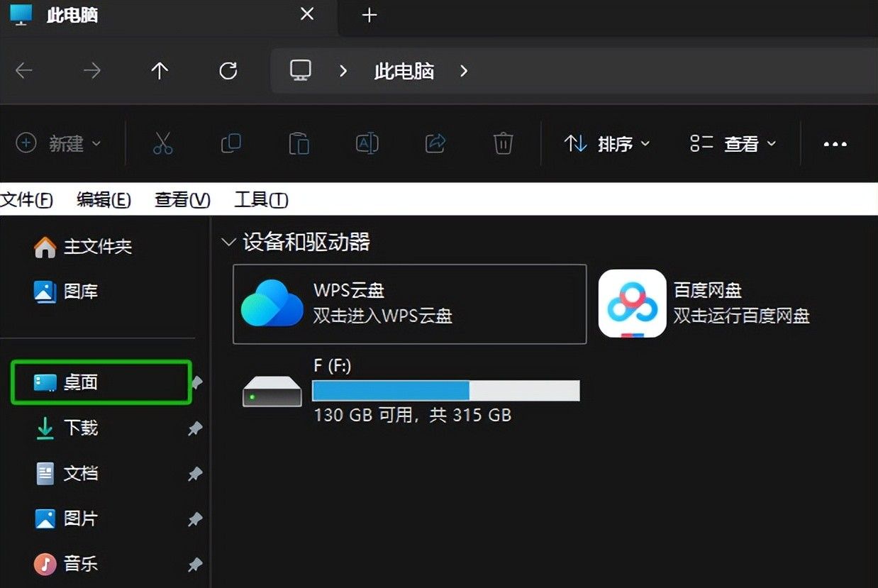Viewport: 878px width, 588px height.
Task: Click 此电脑 in the breadcrumb bar
Action: [404, 70]
